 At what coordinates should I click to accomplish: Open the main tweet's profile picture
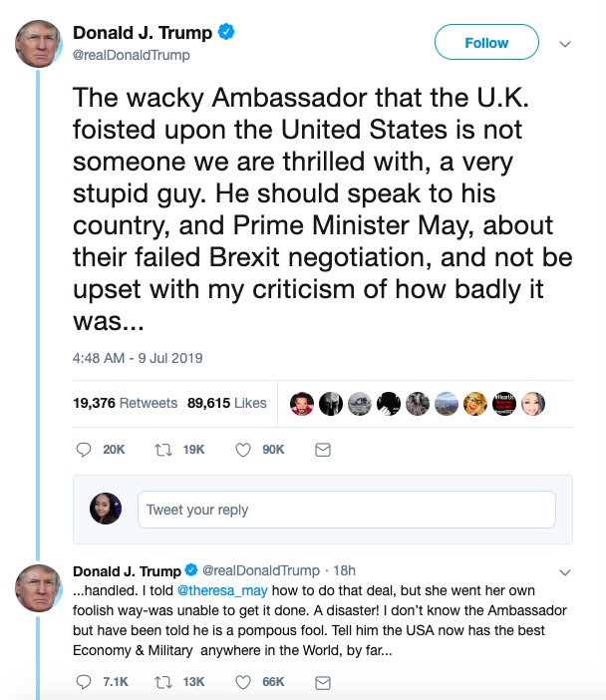pos(39,44)
